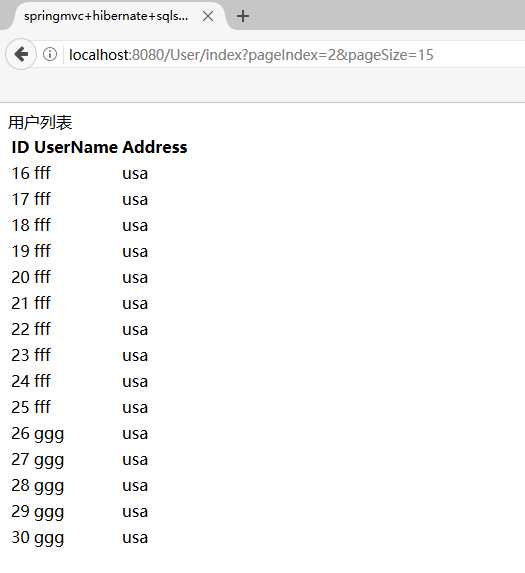Click username fff in row 25
Screen dimensions: 525x573
click(42, 407)
